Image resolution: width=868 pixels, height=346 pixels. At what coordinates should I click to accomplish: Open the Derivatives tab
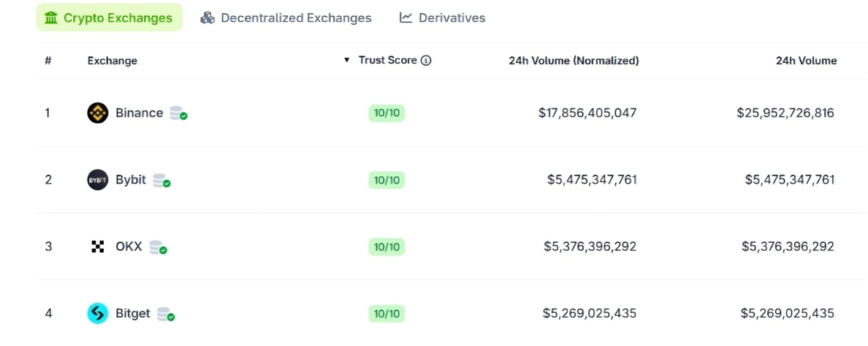click(x=442, y=18)
